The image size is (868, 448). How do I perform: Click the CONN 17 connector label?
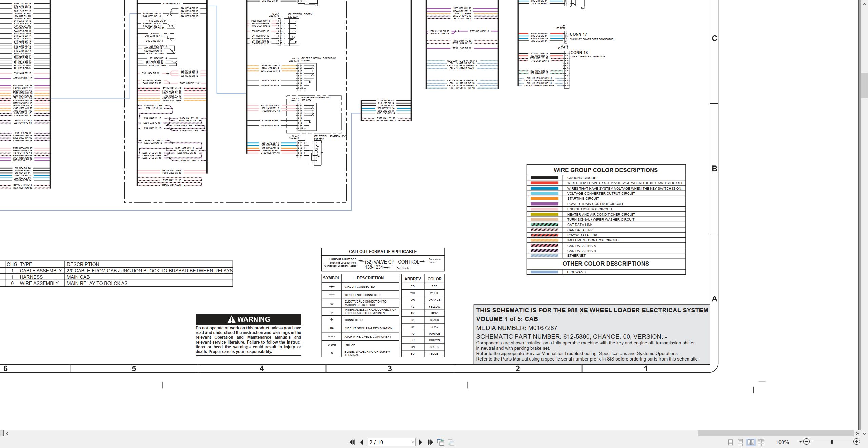coord(578,34)
